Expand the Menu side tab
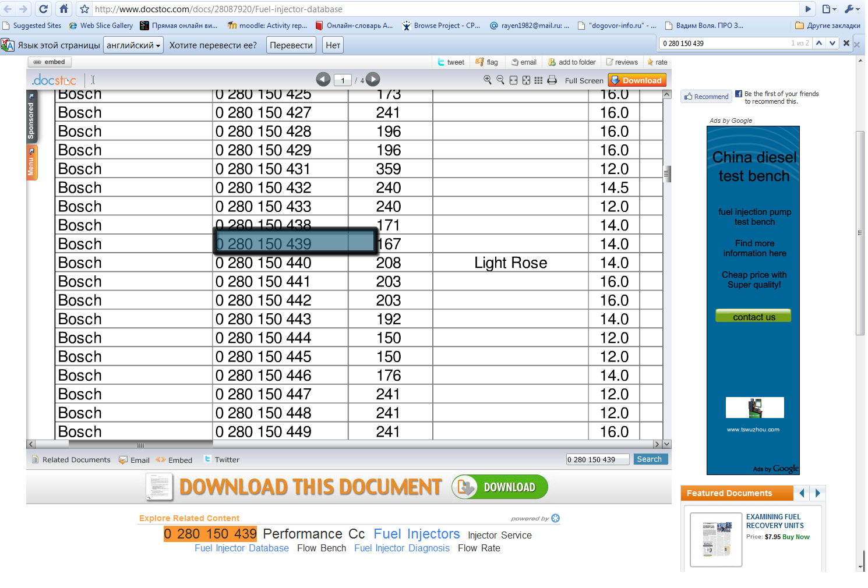Image resolution: width=868 pixels, height=588 pixels. pyautogui.click(x=31, y=162)
